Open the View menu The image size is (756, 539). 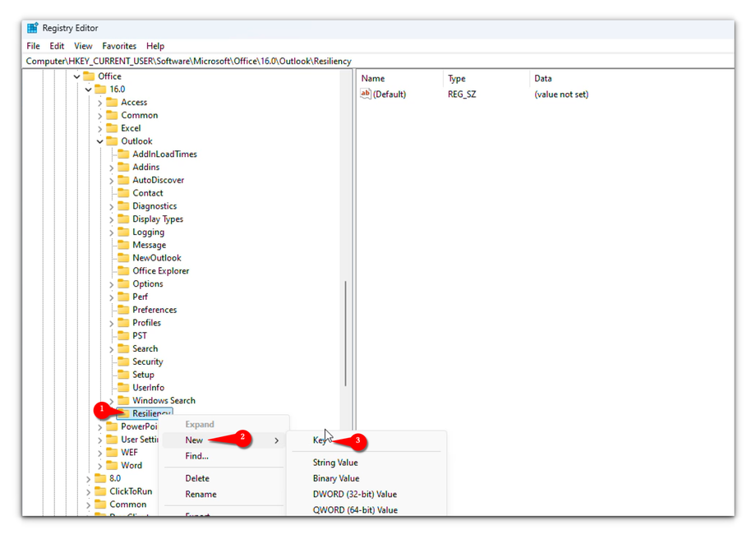coord(83,46)
